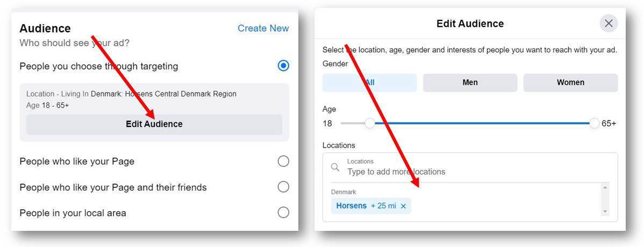The width and height of the screenshot is (644, 247).
Task: Set gender to All
Action: 369,83
